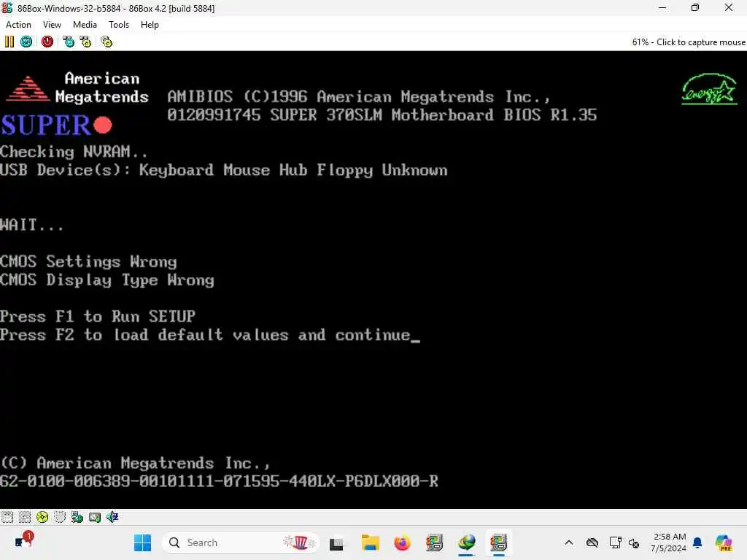The image size is (747, 560).
Task: Click the taskbar Search box
Action: point(241,542)
